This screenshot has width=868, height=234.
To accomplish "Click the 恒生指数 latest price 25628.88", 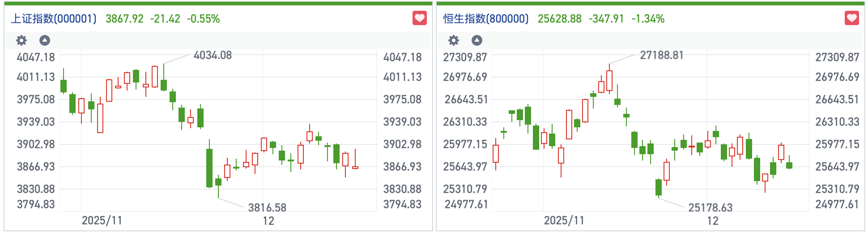I will (x=559, y=19).
